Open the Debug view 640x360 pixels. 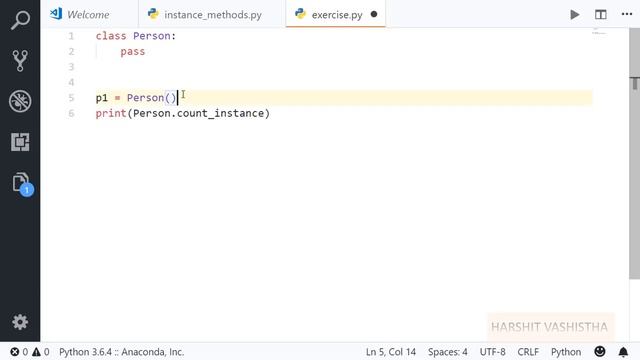[20, 101]
